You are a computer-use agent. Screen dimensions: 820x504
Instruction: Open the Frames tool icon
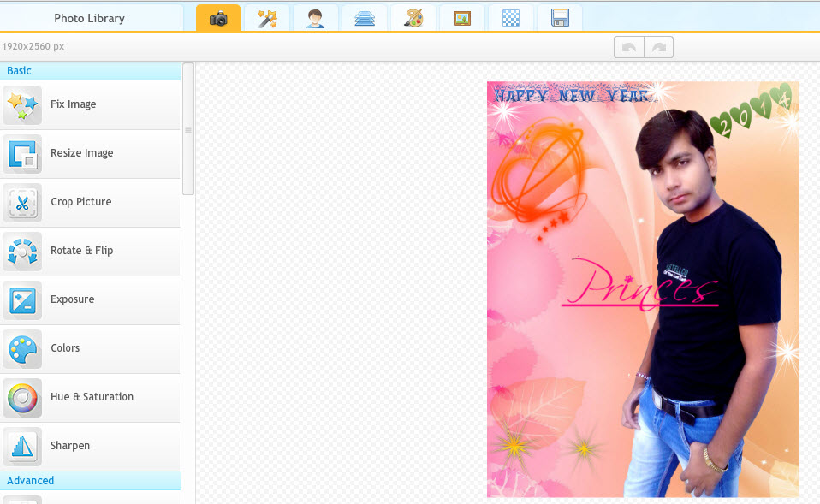click(462, 17)
